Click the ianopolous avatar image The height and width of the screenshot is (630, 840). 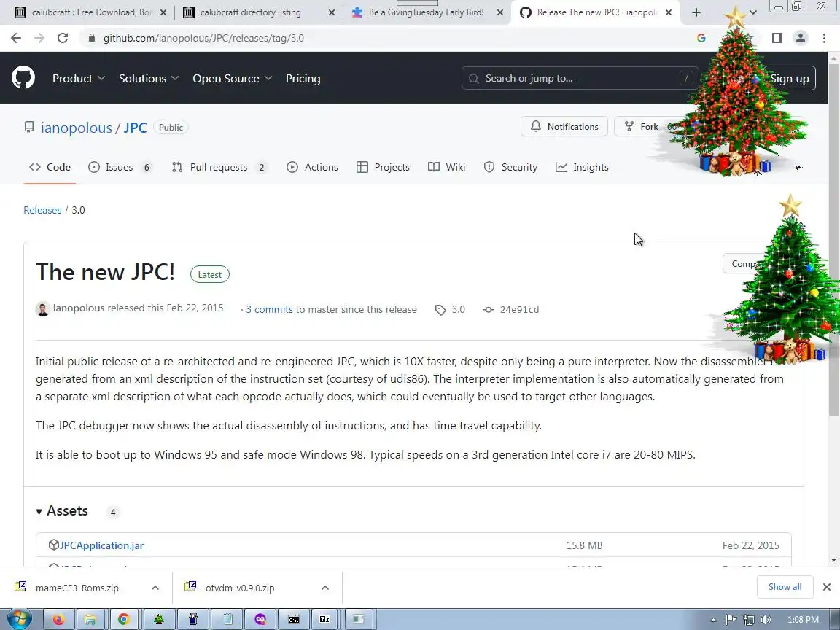coord(43,308)
